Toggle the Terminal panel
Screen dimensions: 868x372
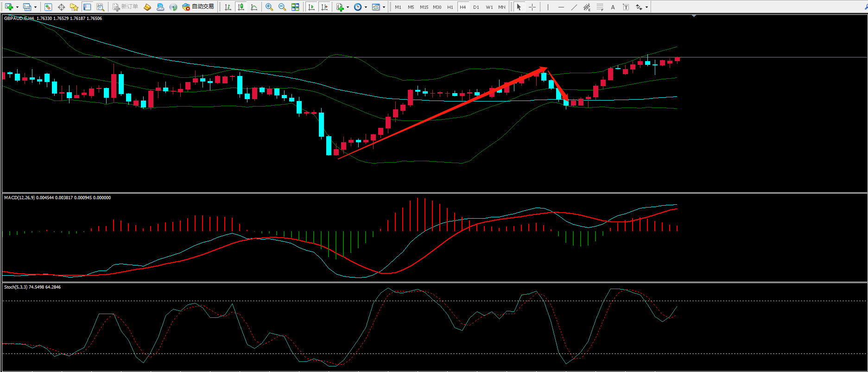click(x=87, y=7)
